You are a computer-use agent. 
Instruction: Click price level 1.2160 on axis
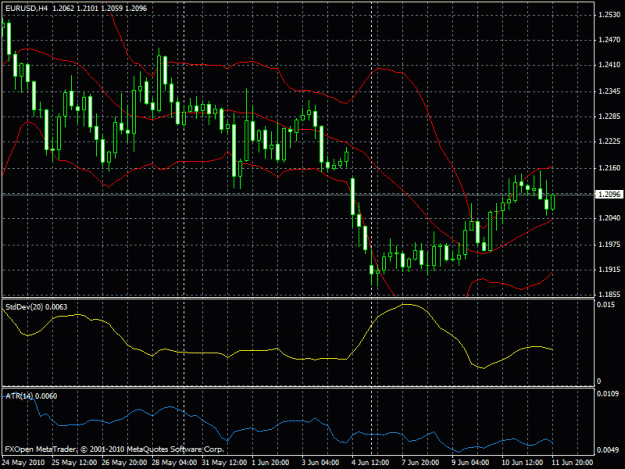609,168
